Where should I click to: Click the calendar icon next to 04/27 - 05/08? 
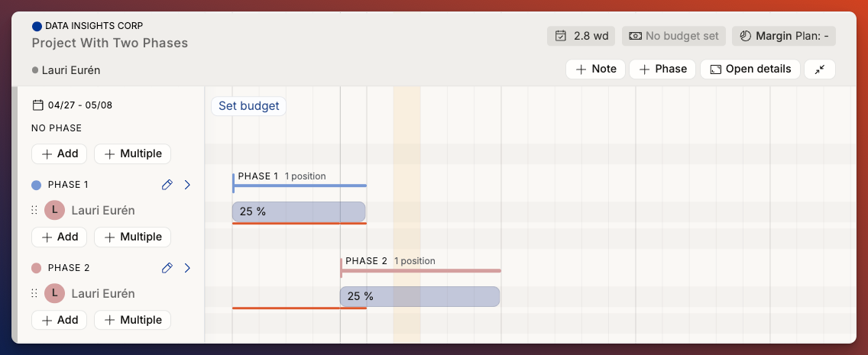coord(38,105)
